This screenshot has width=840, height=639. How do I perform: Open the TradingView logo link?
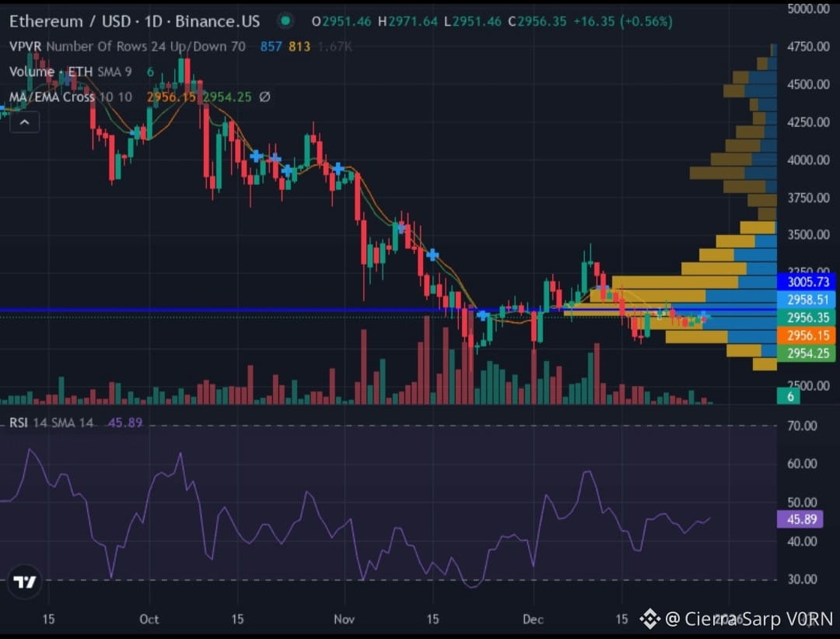coord(25,581)
